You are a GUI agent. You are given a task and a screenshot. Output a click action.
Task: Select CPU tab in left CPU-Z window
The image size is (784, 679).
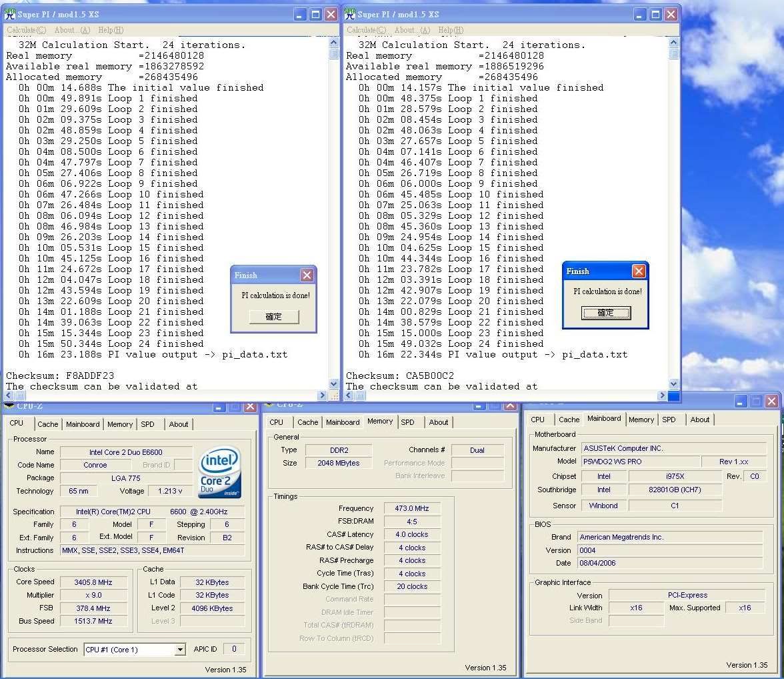coord(17,424)
